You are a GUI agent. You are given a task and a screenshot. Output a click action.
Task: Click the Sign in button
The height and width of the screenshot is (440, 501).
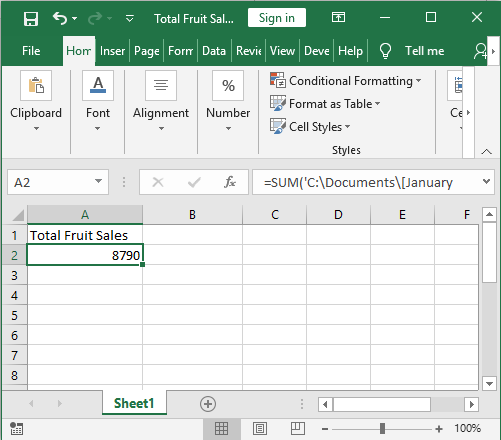tap(277, 18)
